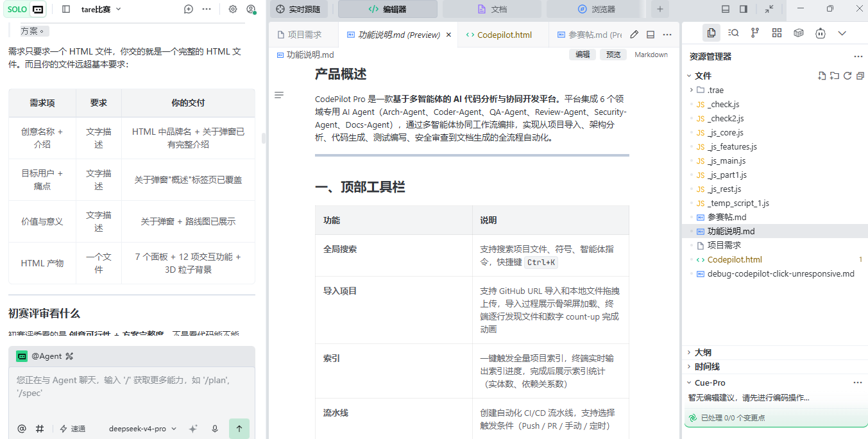Click the collapse/shrink arrows icon
Screen dimensions: 868x439
[769, 9]
